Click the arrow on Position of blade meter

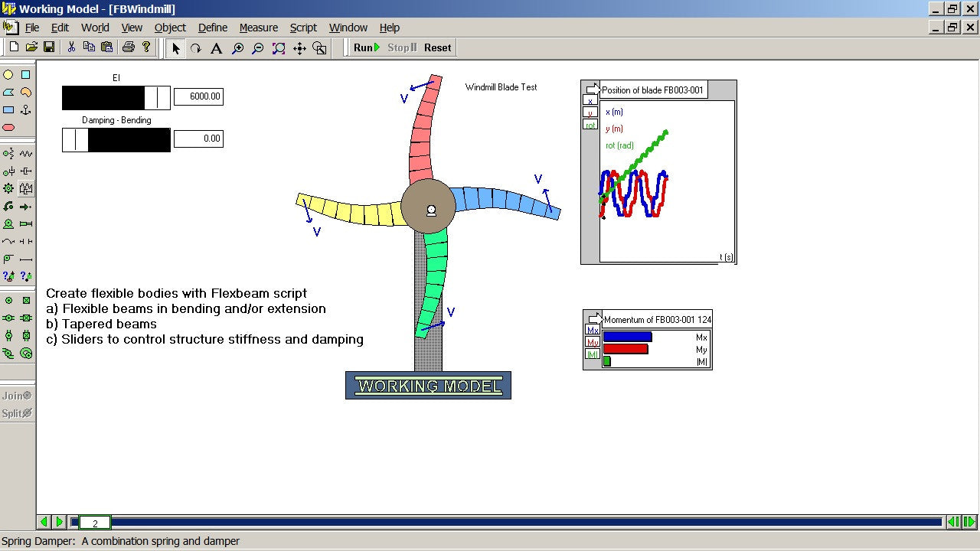[x=593, y=90]
